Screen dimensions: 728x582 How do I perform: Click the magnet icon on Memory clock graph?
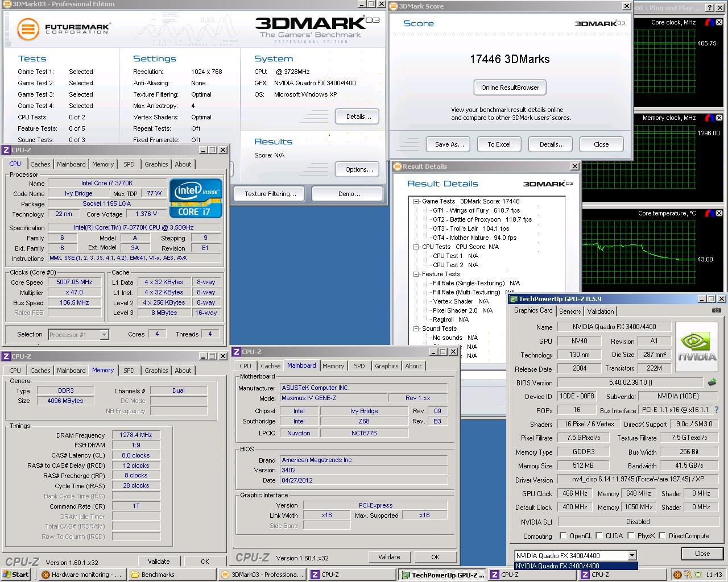coord(709,118)
